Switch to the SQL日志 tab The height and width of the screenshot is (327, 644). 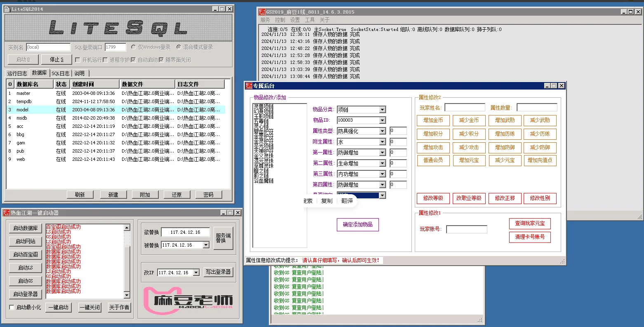click(60, 73)
